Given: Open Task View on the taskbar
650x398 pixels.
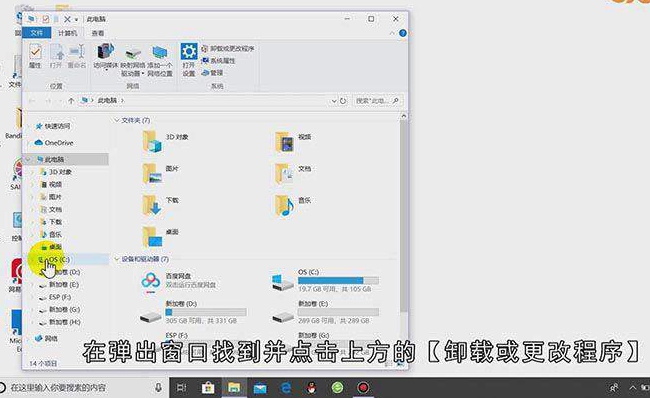Looking at the screenshot, I should coord(181,388).
